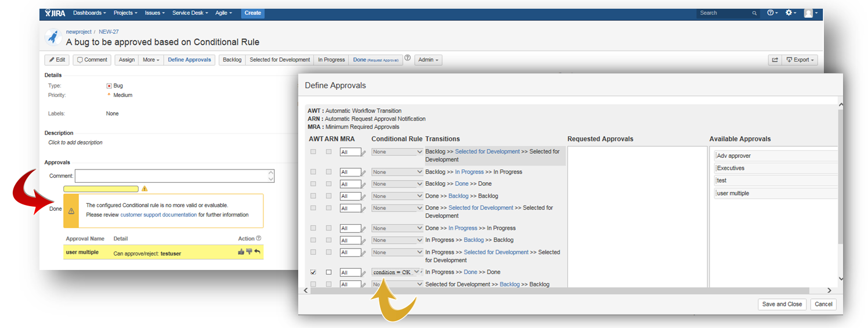
Task: Approve using the thumbs-up icon
Action: tap(241, 252)
